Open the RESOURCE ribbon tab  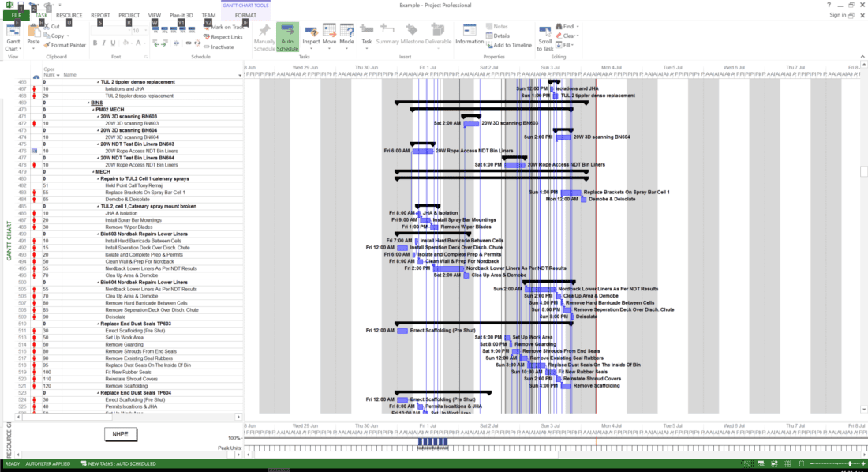69,15
